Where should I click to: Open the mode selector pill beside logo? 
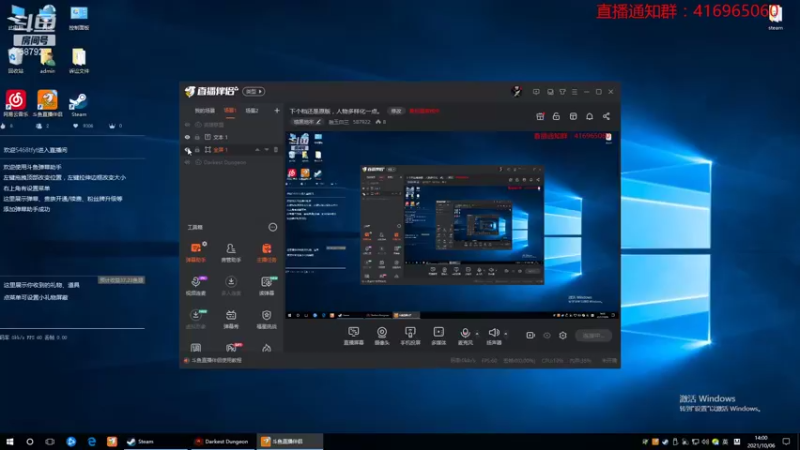pos(254,92)
